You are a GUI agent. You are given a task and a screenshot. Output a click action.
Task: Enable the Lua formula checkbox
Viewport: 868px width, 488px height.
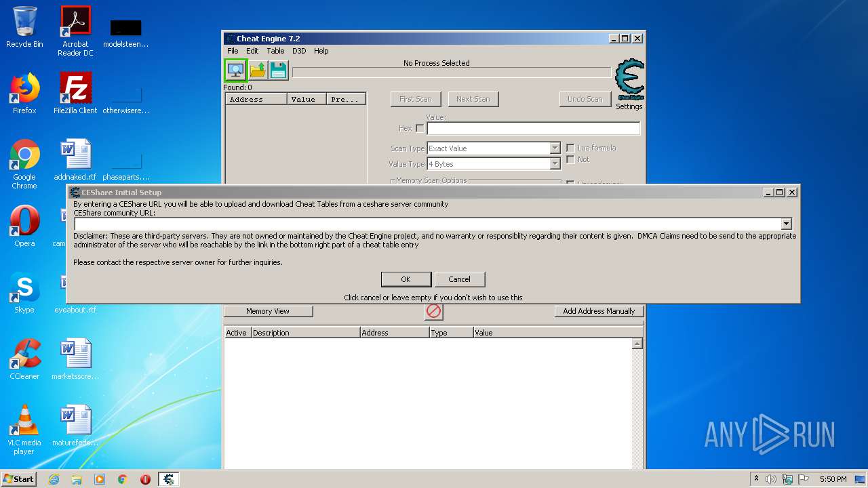coord(570,148)
